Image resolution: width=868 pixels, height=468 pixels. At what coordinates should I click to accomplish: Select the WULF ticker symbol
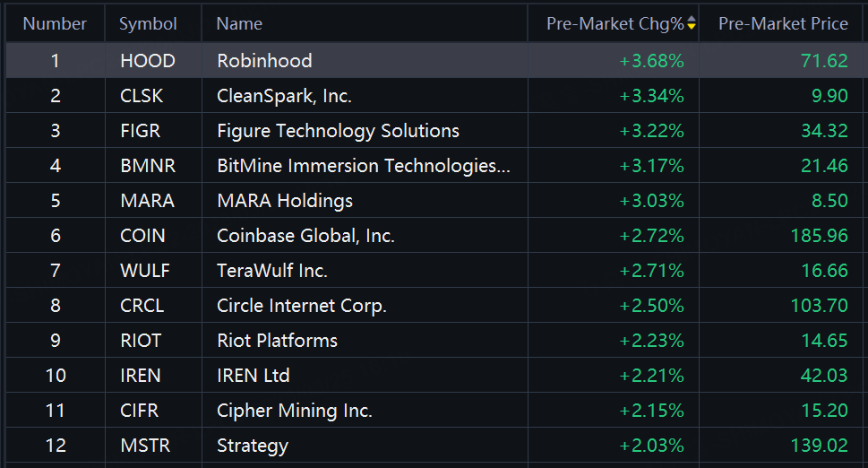coord(145,271)
